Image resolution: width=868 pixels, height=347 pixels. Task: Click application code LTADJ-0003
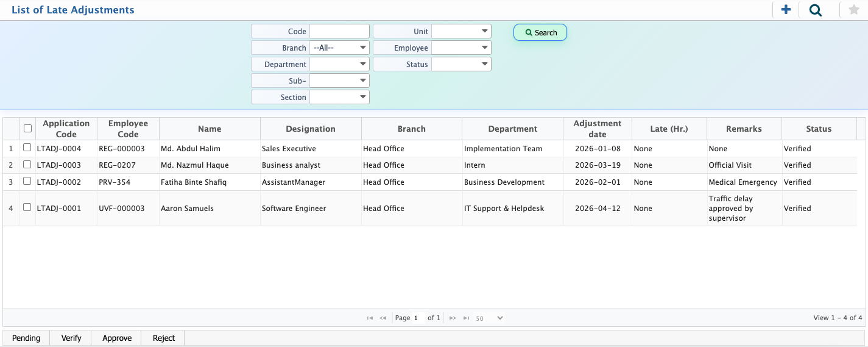[59, 165]
